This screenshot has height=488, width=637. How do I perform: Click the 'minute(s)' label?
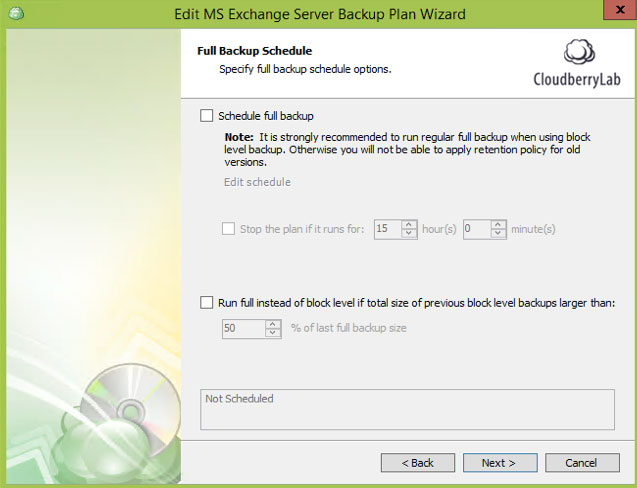[533, 229]
